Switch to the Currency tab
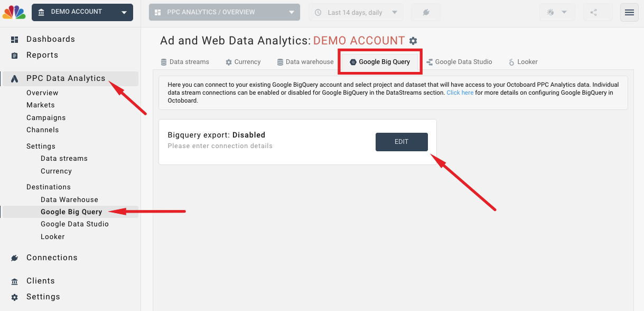Viewport: 644px width, 311px height. tap(243, 62)
